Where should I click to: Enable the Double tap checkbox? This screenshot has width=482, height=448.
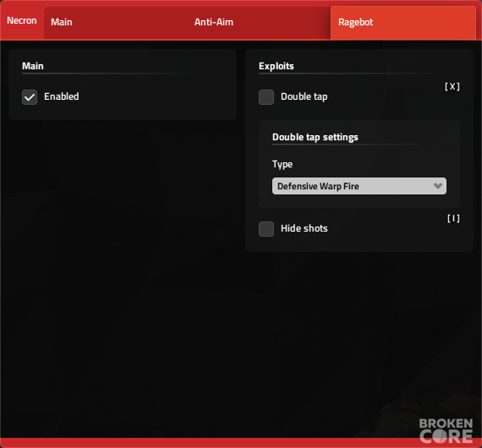[x=266, y=97]
